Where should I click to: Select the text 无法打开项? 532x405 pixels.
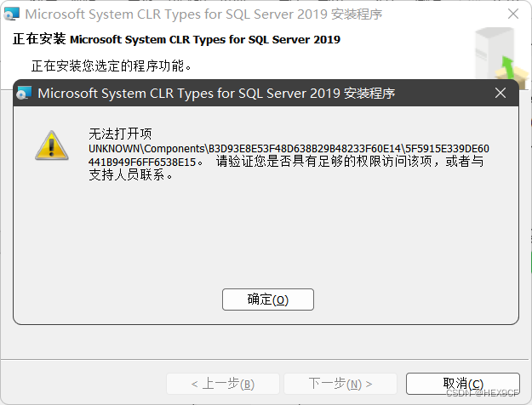pos(120,134)
